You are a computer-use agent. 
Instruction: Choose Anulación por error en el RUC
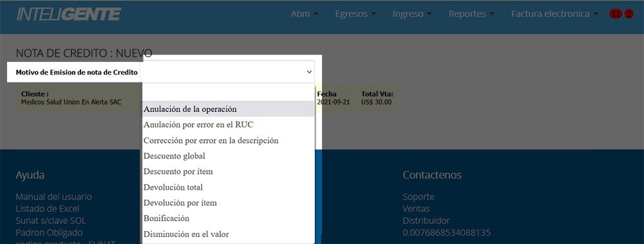pyautogui.click(x=229, y=124)
